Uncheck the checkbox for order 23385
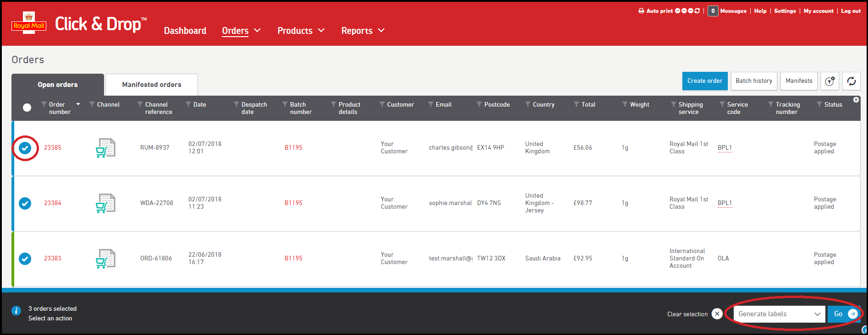868x335 pixels. coord(25,148)
